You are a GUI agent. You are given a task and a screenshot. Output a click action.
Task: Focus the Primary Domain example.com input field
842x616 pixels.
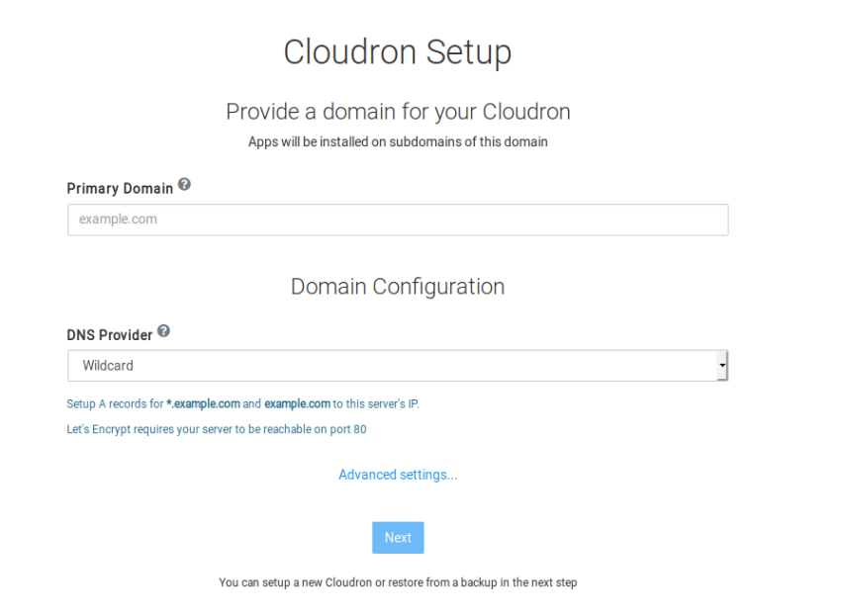398,220
